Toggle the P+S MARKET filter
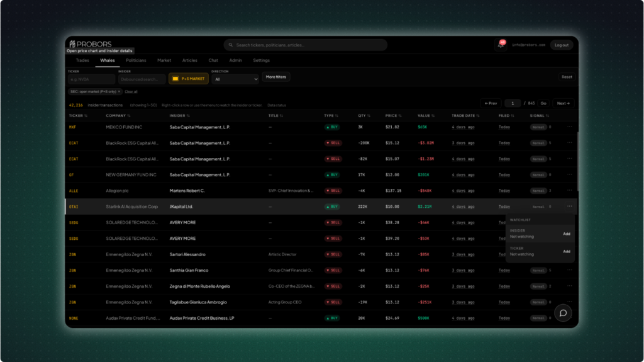 [189, 79]
